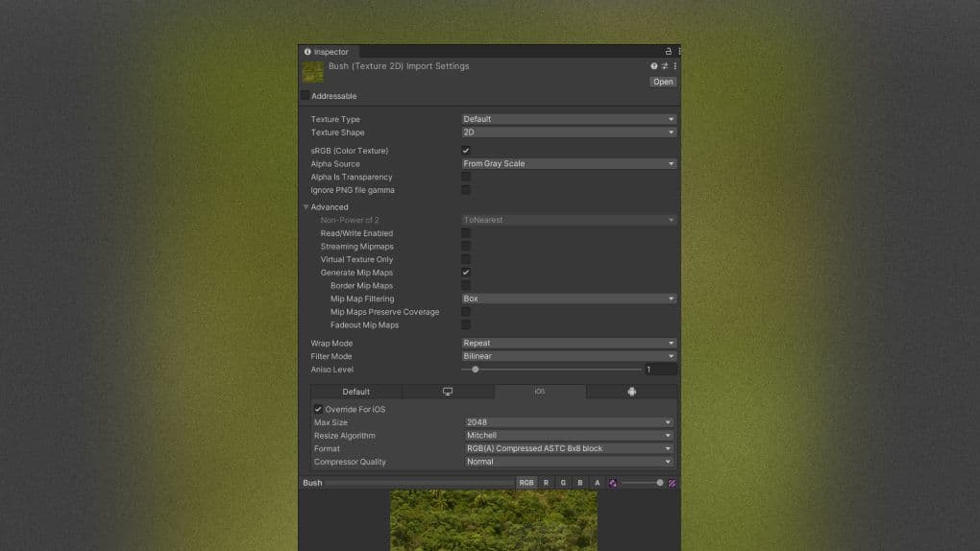Enable the Addressable checkbox
The width and height of the screenshot is (980, 551).
tap(305, 96)
